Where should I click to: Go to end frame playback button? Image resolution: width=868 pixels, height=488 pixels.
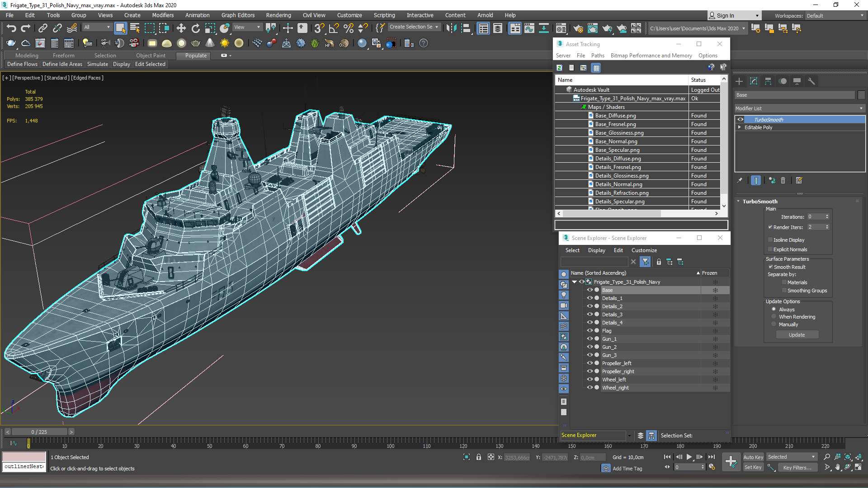click(711, 457)
